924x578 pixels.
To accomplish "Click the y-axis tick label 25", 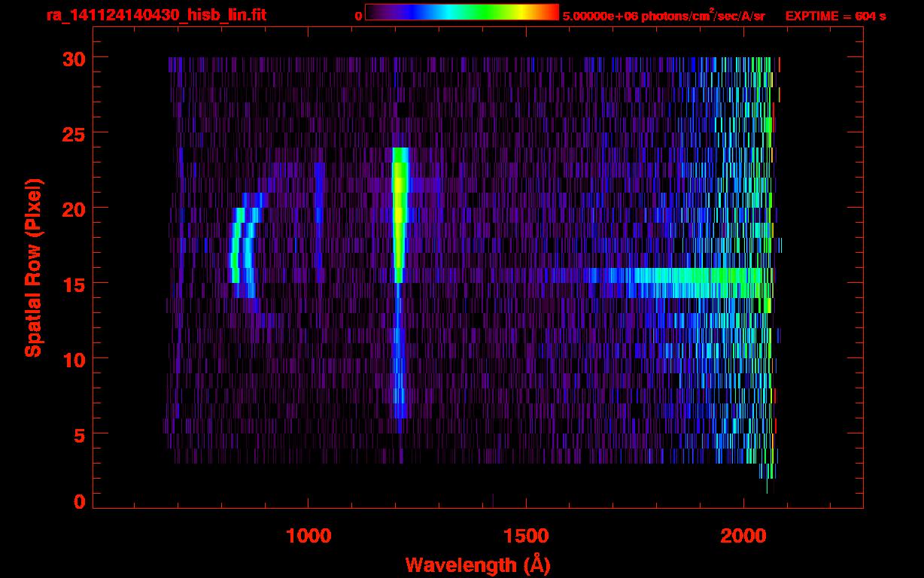I will click(x=72, y=133).
